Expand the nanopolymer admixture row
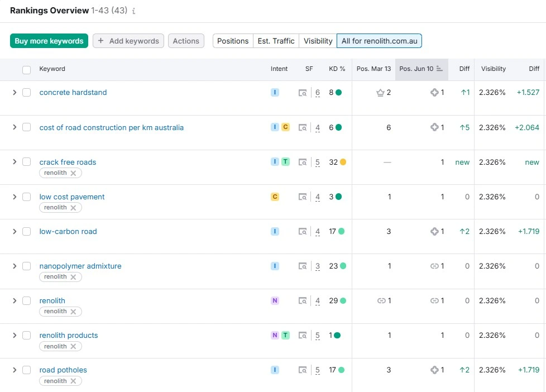This screenshot has width=546, height=392. [x=15, y=266]
